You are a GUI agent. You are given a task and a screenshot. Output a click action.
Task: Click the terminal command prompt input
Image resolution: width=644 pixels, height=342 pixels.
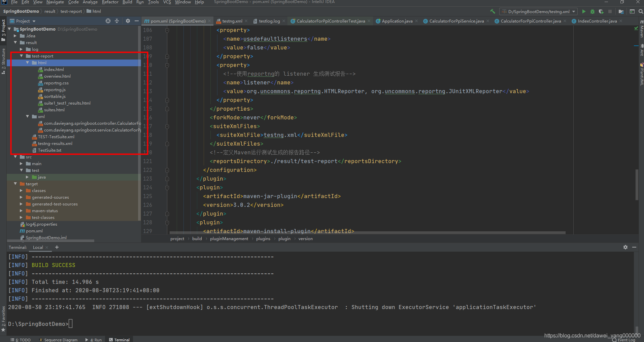[x=71, y=324]
